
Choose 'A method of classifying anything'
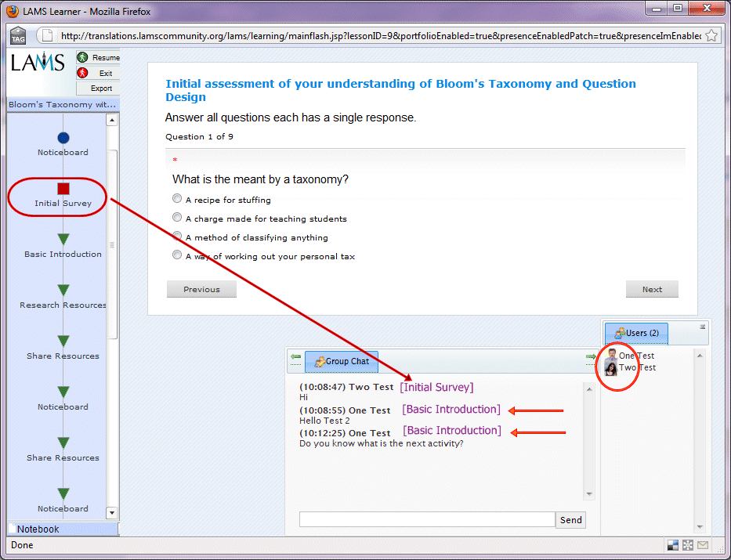177,237
